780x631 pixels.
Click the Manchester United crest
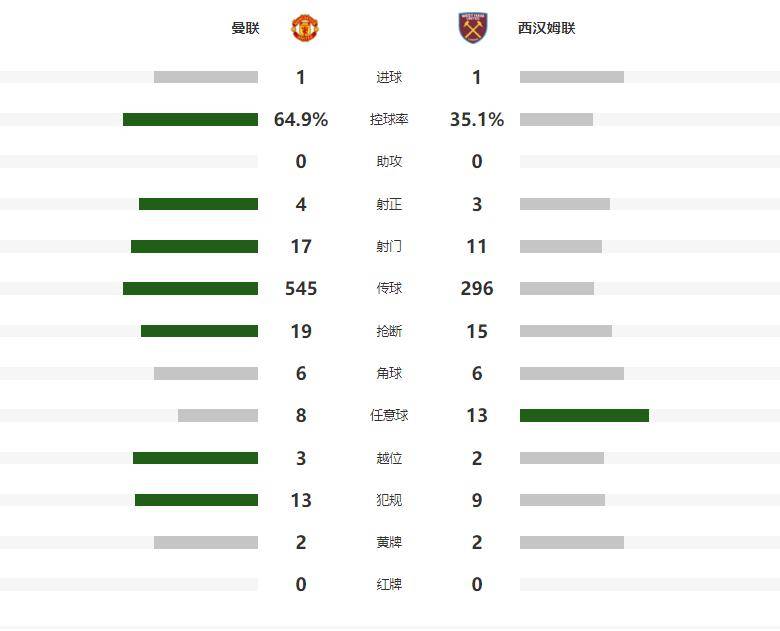coord(305,28)
